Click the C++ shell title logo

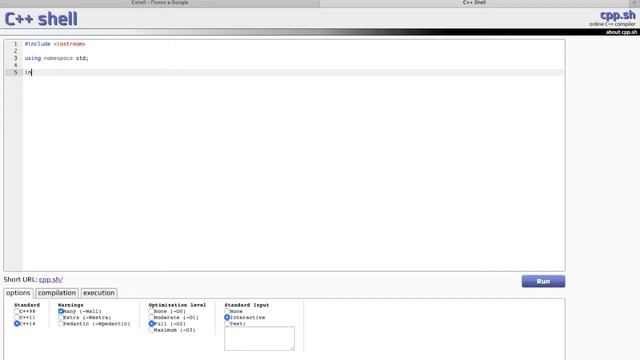point(41,19)
